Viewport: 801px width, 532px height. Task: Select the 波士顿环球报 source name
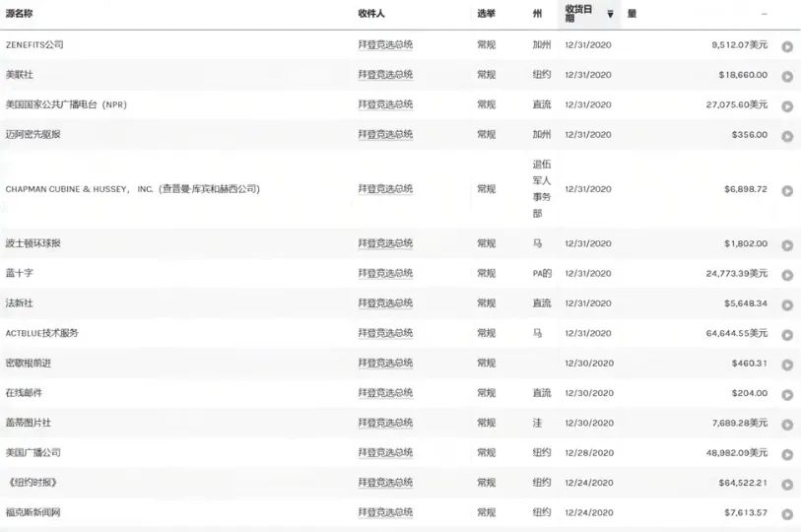click(33, 243)
